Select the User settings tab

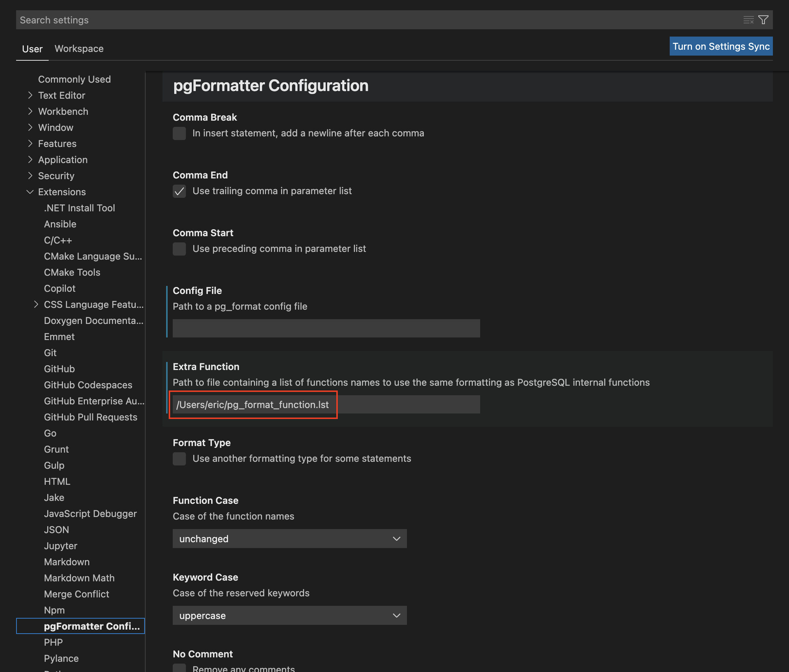click(32, 49)
